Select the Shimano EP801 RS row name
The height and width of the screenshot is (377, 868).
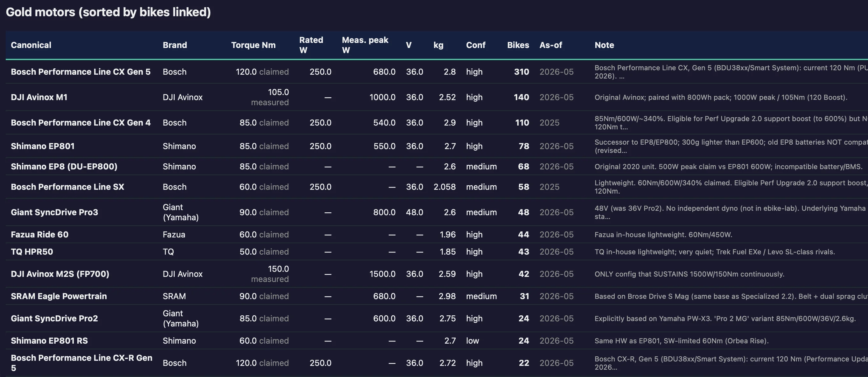pyautogui.click(x=49, y=341)
